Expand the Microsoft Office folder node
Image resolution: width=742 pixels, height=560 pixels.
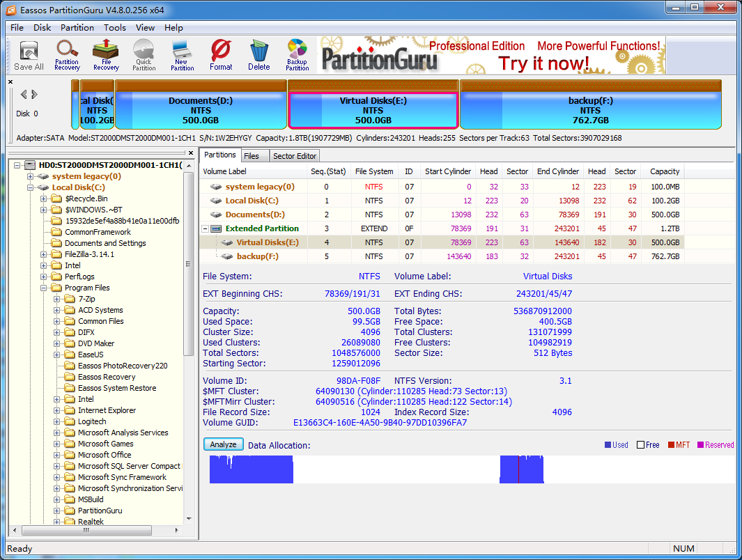click(x=57, y=455)
